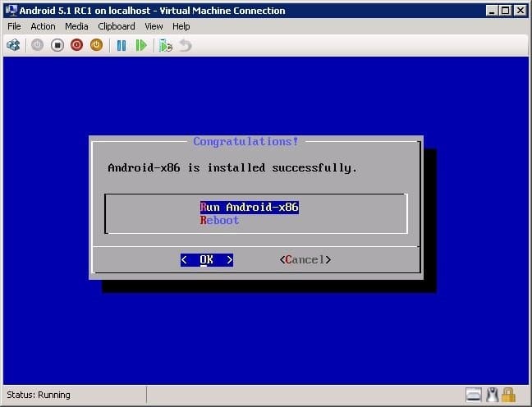The width and height of the screenshot is (532, 407).
Task: Open the File menu
Action: pos(14,26)
